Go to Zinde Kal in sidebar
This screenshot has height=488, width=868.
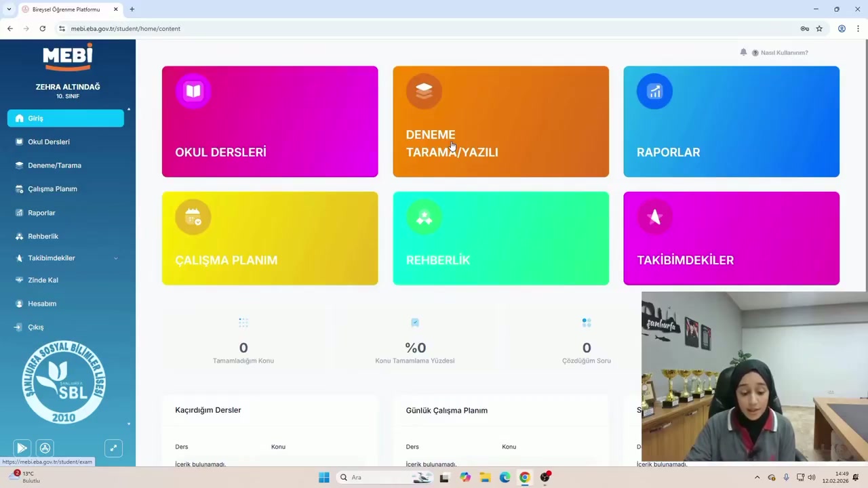click(x=43, y=280)
